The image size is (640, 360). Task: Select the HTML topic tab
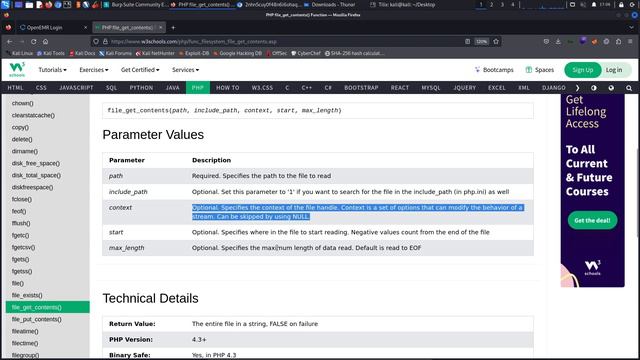click(x=15, y=88)
